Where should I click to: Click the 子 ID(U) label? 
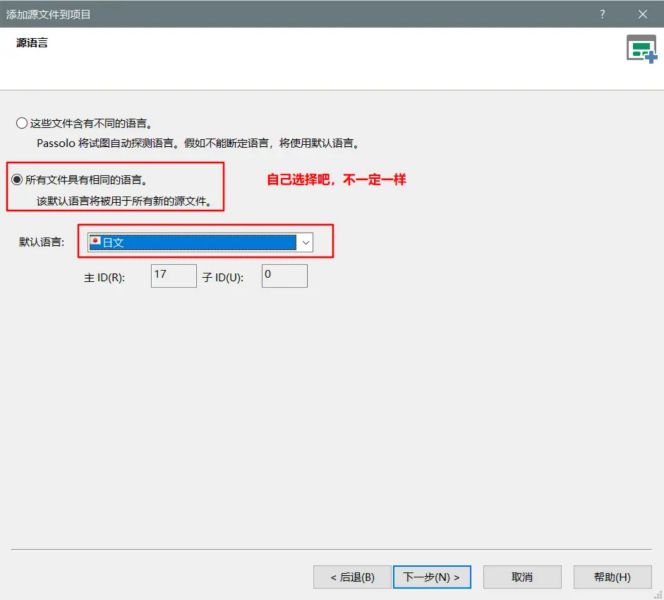(x=222, y=277)
